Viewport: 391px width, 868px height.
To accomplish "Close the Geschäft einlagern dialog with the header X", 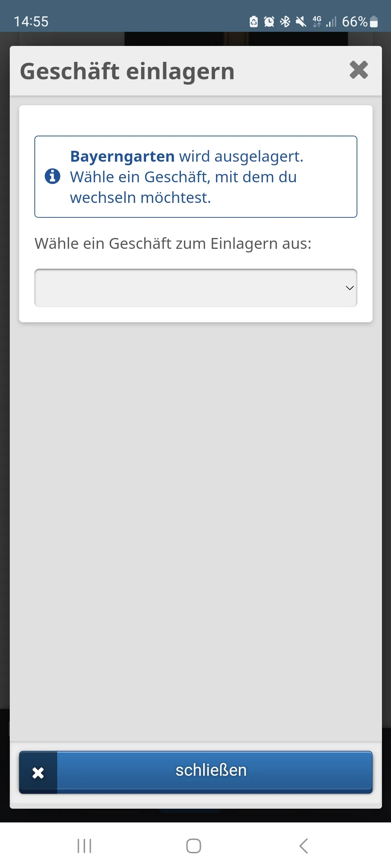I will pyautogui.click(x=359, y=70).
